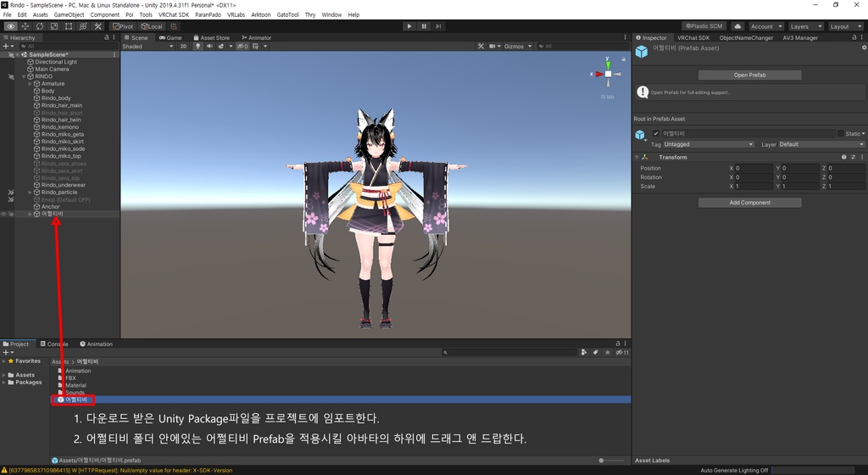Toggle 2D view mode in Scene
Screen dimensions: 868x475
(183, 46)
